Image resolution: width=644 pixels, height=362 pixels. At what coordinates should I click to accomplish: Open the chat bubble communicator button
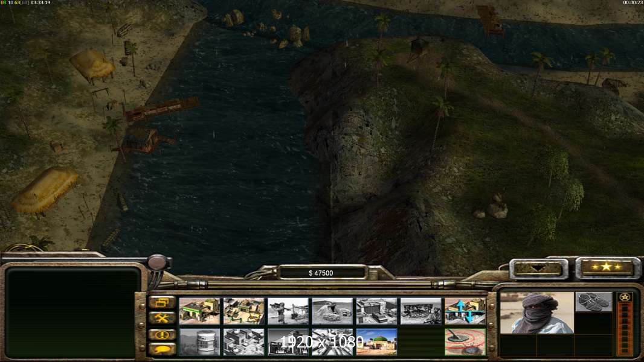click(x=162, y=349)
